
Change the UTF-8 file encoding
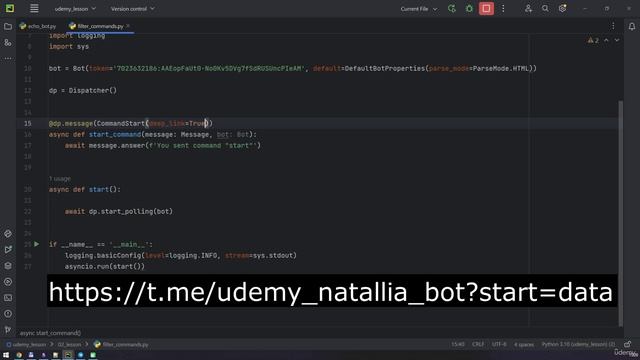[499, 344]
